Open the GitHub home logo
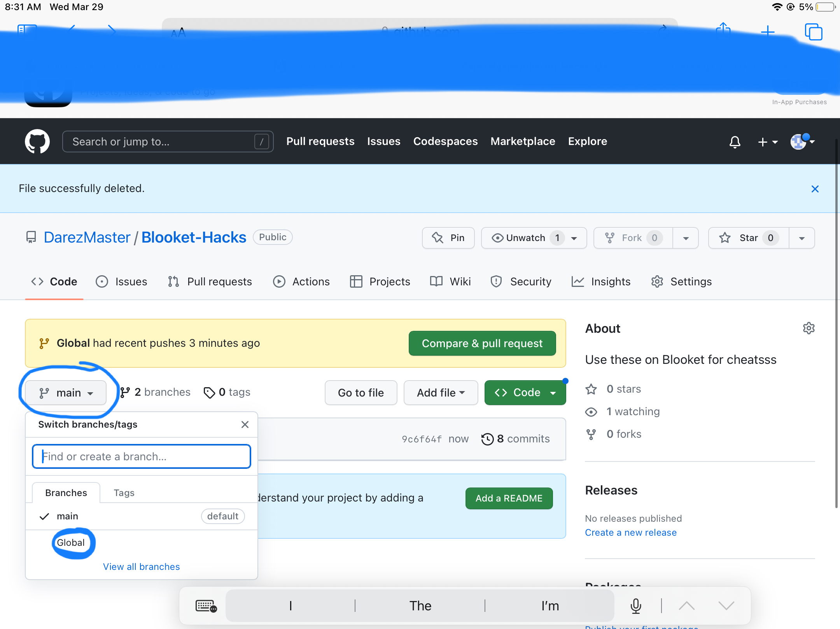 click(x=37, y=141)
